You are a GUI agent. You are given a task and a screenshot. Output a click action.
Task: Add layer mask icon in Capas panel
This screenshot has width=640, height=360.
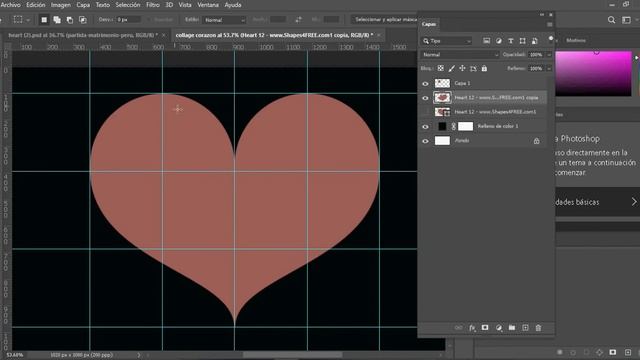(x=485, y=328)
